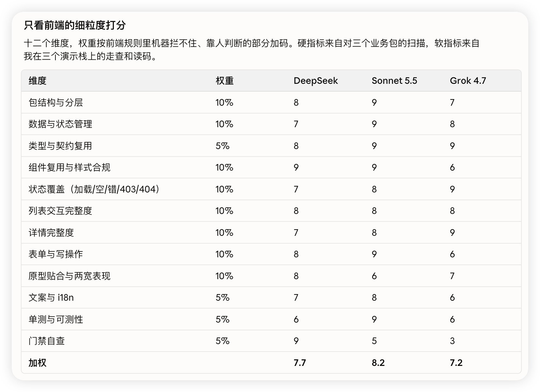Click the Sonnet 5.5 weighted score 8.2

pos(378,363)
